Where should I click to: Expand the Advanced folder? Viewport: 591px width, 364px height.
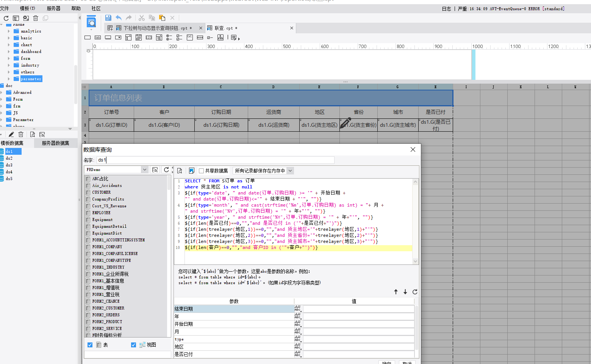pyautogui.click(x=2, y=92)
